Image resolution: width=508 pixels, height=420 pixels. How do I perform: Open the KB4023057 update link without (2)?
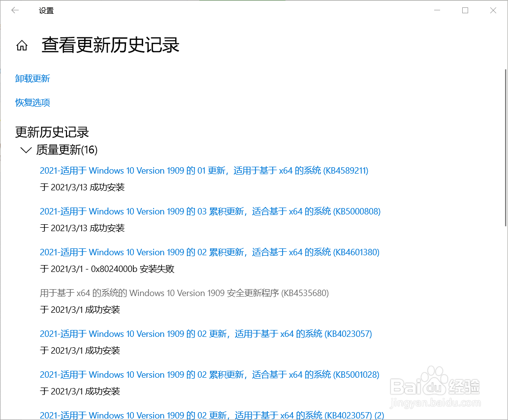pyautogui.click(x=206, y=333)
